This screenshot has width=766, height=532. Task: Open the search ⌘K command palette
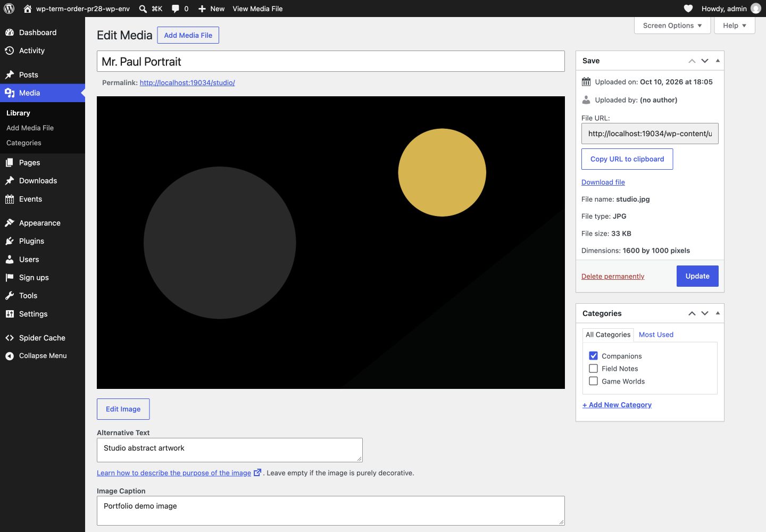coord(151,9)
